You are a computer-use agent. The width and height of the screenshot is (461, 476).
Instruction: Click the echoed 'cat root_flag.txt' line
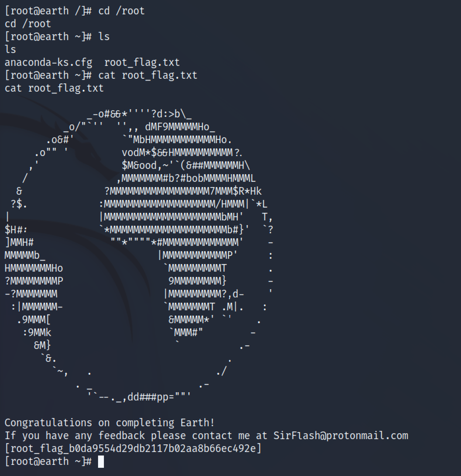54,88
